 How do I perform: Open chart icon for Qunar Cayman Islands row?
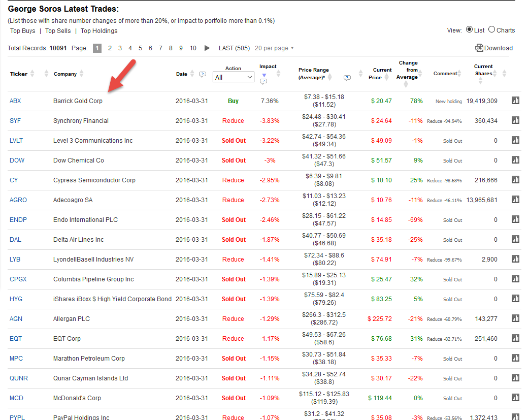click(515, 378)
